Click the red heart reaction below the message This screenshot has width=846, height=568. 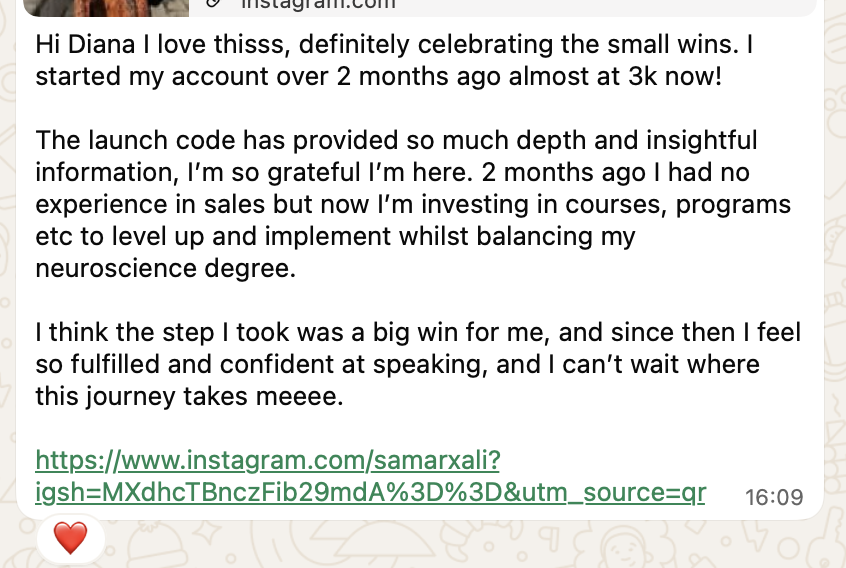click(x=70, y=540)
